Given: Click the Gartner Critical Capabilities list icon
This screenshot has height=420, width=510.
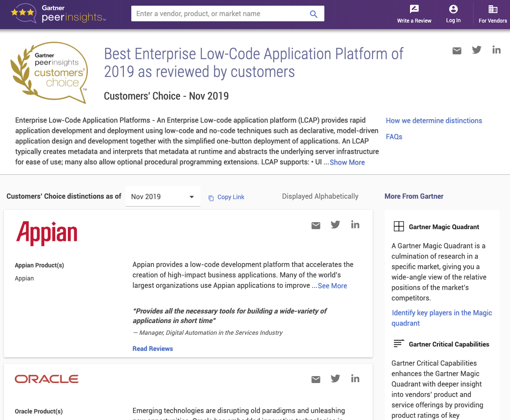Looking at the screenshot, I should pos(399,343).
